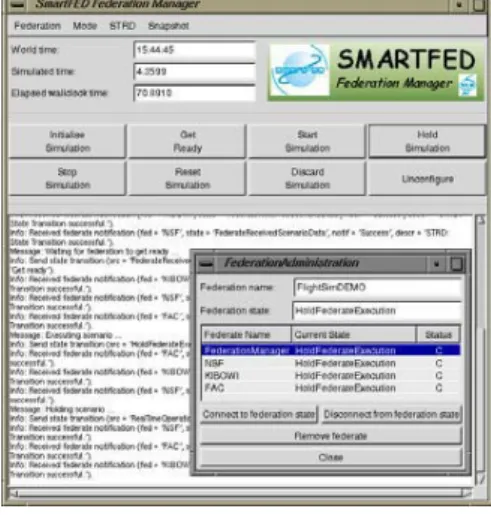Click the Stop Simulation button
This screenshot has width=491, height=515.
coord(67,178)
